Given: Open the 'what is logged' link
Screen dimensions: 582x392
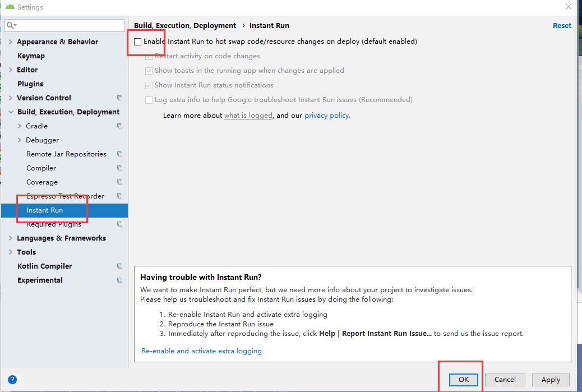Looking at the screenshot, I should pyautogui.click(x=248, y=115).
